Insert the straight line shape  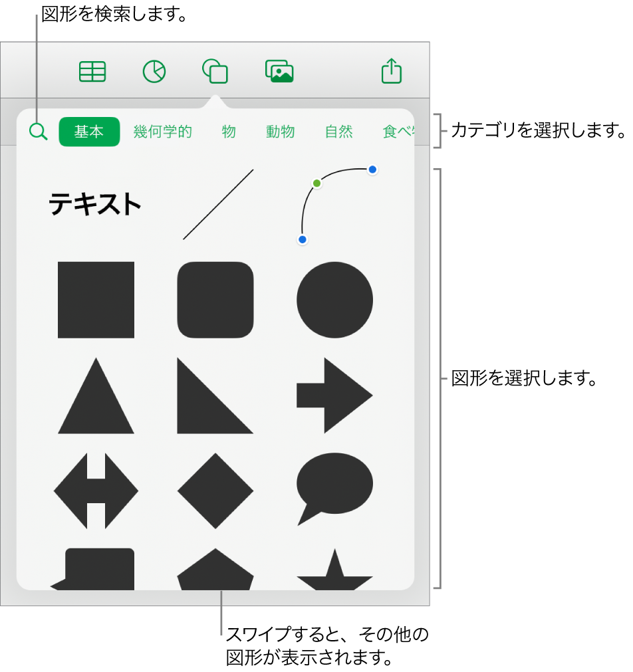pyautogui.click(x=218, y=204)
